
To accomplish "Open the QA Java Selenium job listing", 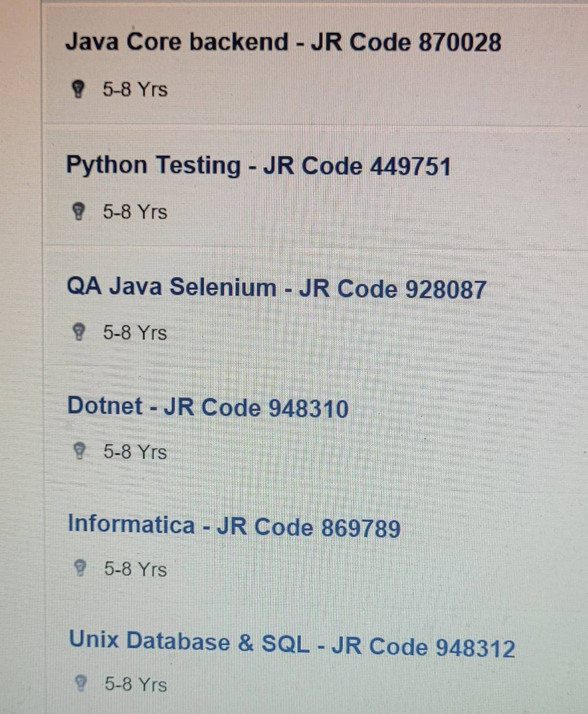I will [x=276, y=288].
